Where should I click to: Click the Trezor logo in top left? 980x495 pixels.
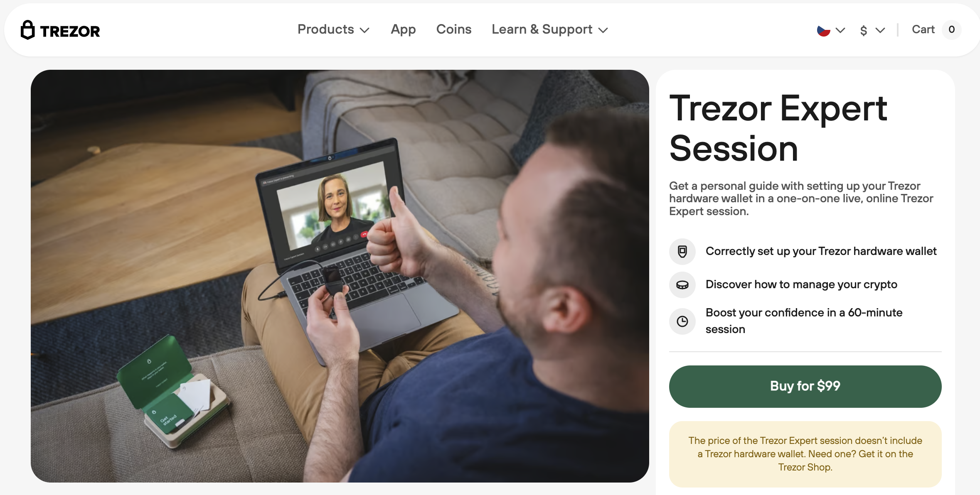61,28
